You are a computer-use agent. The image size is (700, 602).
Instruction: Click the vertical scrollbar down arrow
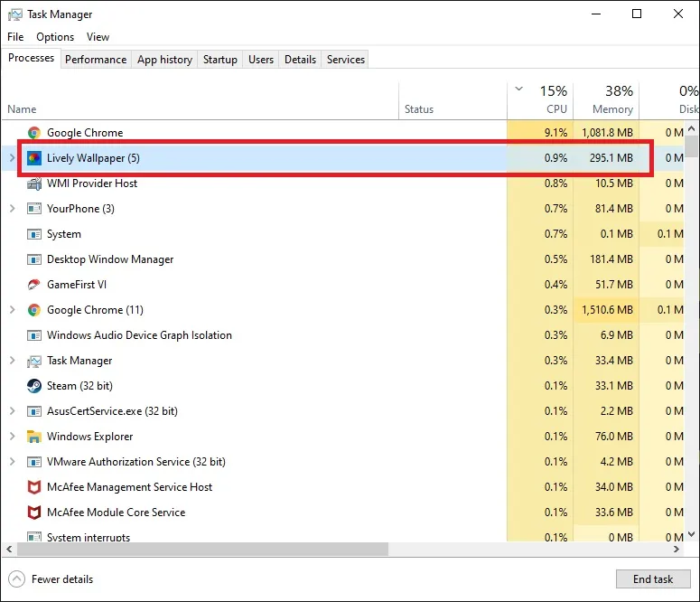point(692,534)
